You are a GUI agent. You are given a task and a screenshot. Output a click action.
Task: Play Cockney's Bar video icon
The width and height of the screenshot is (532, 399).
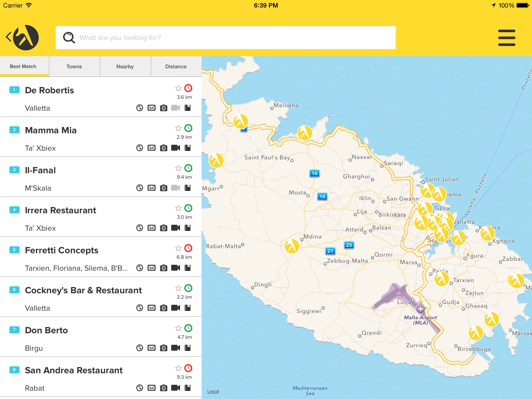(176, 308)
